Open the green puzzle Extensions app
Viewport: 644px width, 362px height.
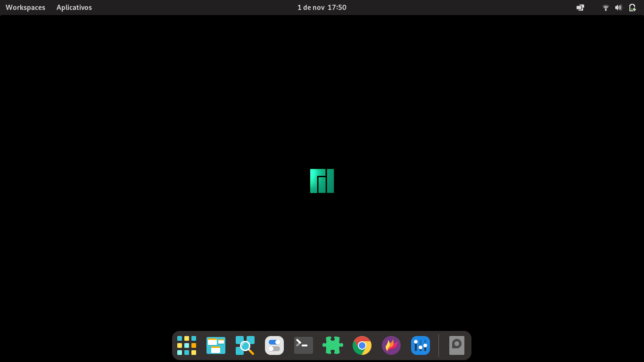(333, 346)
